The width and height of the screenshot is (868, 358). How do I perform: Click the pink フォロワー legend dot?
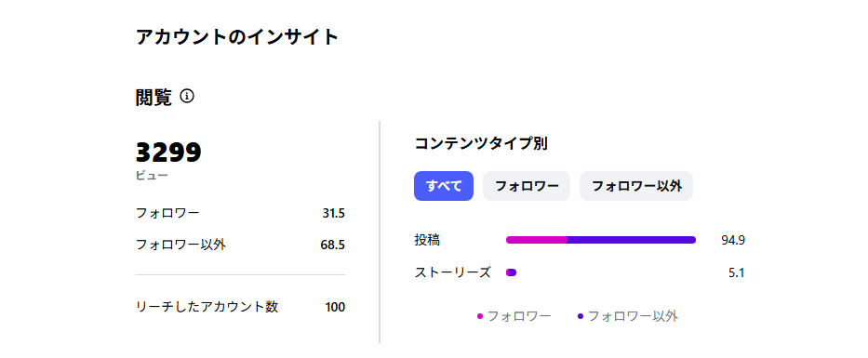(480, 316)
